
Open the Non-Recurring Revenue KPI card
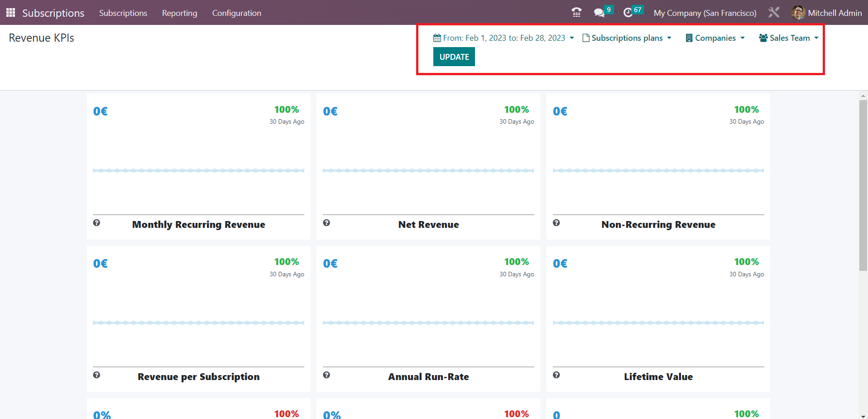coord(658,167)
